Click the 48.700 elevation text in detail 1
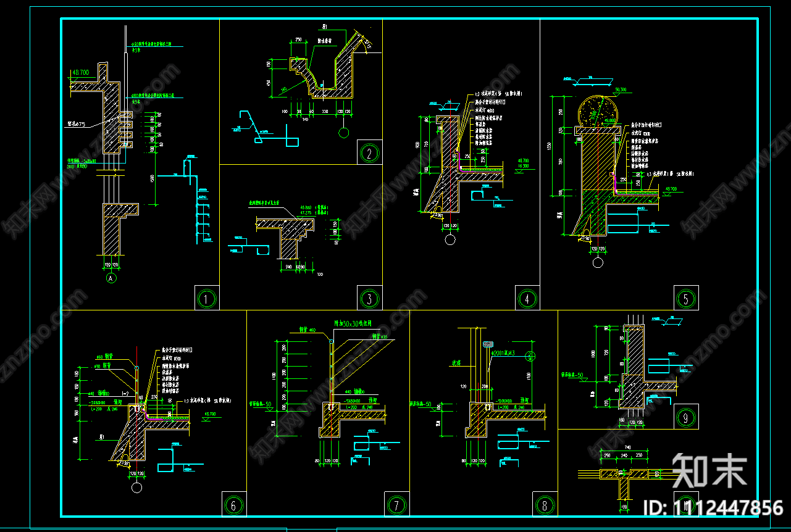Screen dimensions: 791x532 (x=81, y=73)
